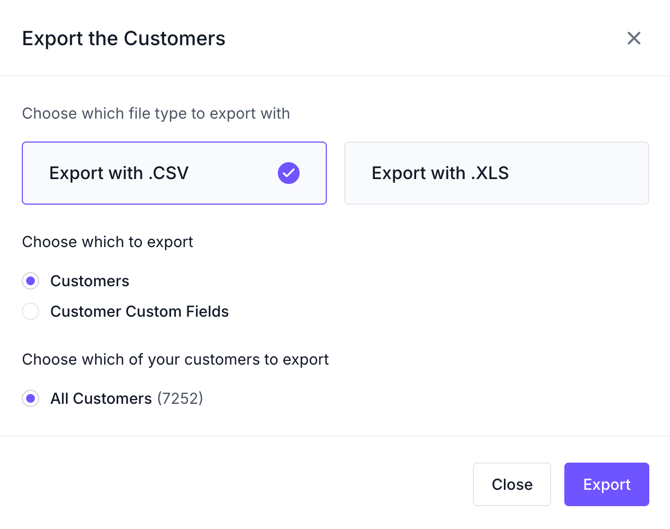Click the 'Export with .CSV' text label
This screenshot has height=529, width=670.
(x=119, y=173)
